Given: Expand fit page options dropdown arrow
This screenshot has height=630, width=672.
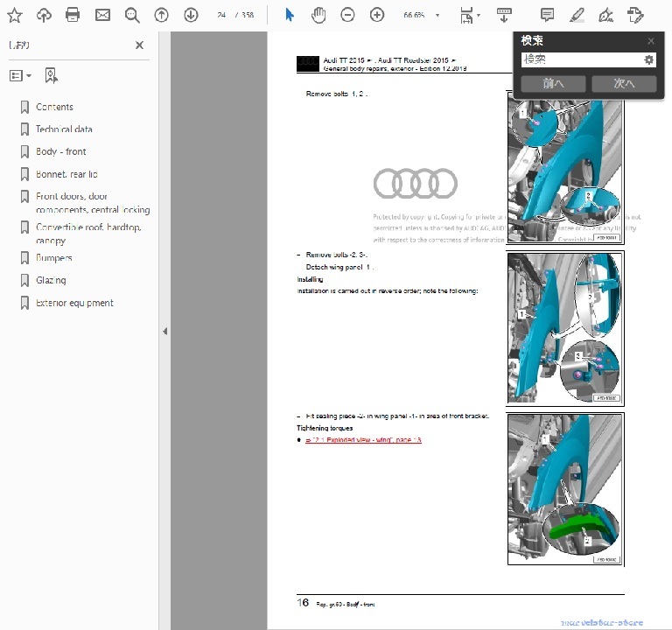Looking at the screenshot, I should [479, 16].
